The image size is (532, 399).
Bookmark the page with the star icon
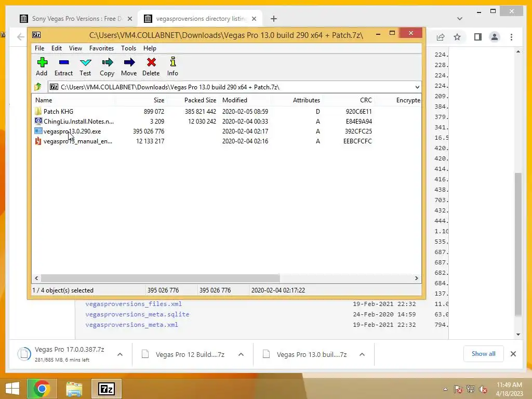[x=457, y=37]
